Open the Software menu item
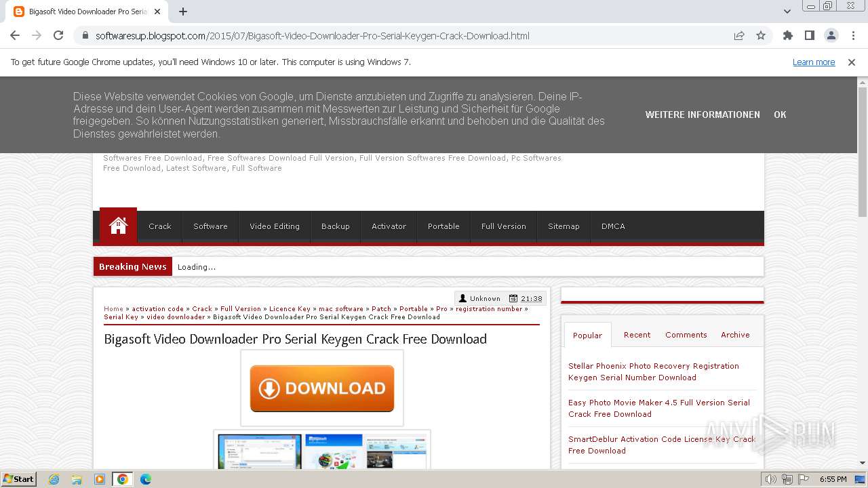 tap(210, 226)
